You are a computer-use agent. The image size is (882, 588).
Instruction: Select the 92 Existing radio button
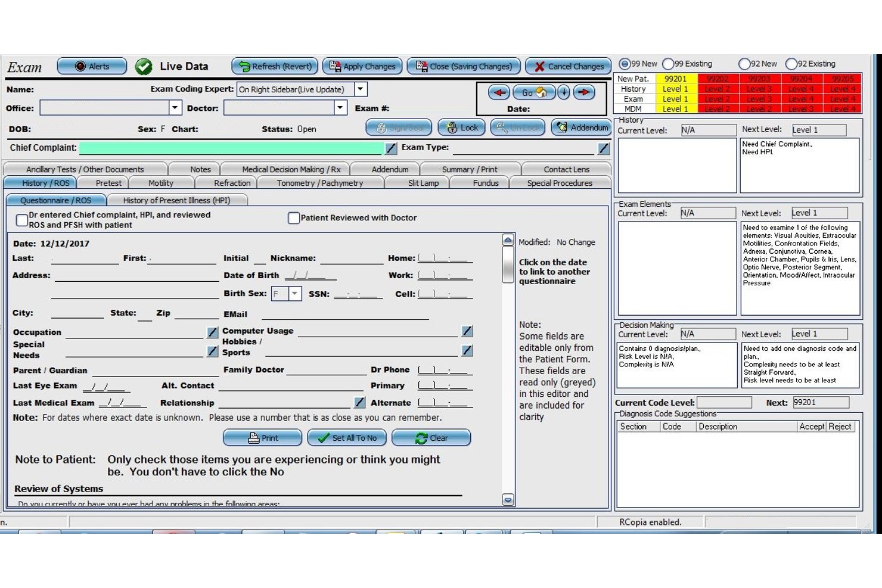tap(791, 64)
